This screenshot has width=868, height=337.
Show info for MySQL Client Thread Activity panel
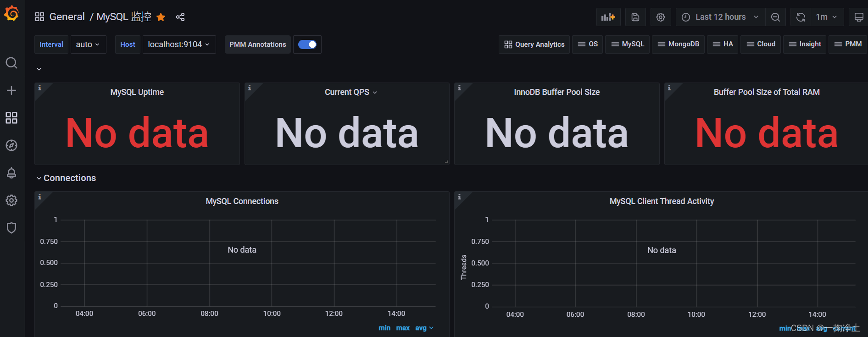pyautogui.click(x=459, y=197)
